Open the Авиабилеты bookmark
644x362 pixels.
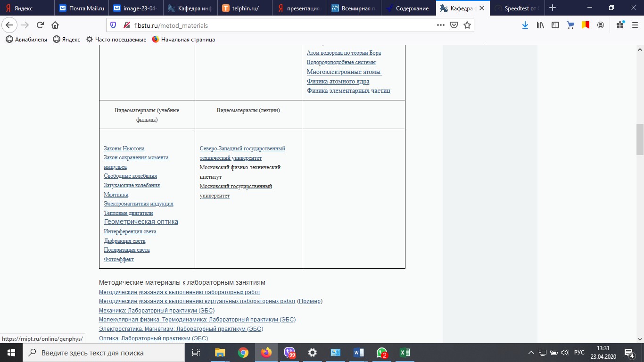point(26,40)
